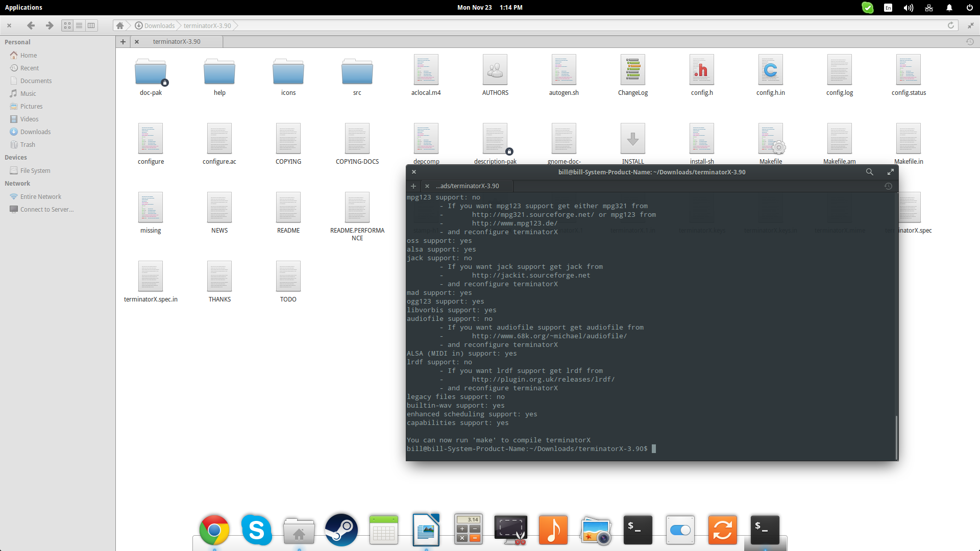Collapse the Network sidebar section
This screenshot has height=551, width=980.
click(x=17, y=183)
